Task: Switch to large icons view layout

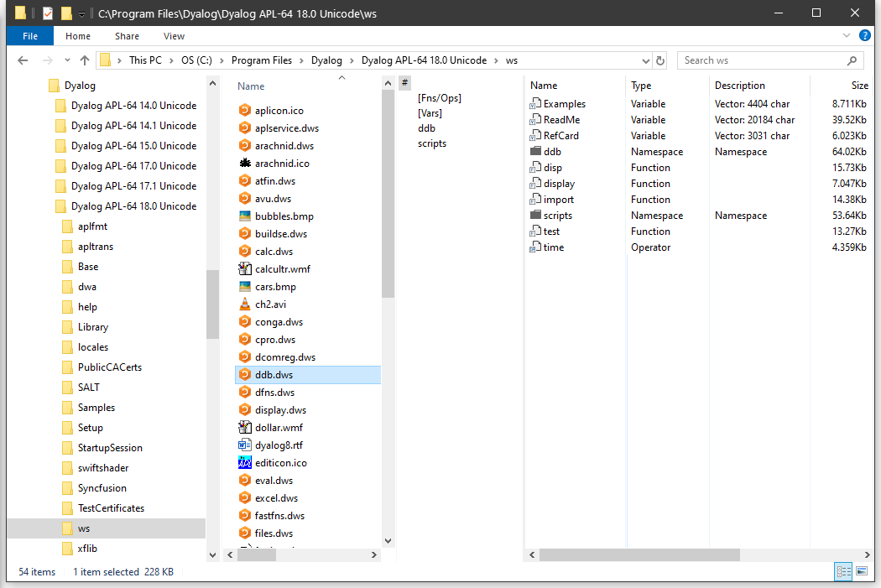Action: click(x=861, y=571)
